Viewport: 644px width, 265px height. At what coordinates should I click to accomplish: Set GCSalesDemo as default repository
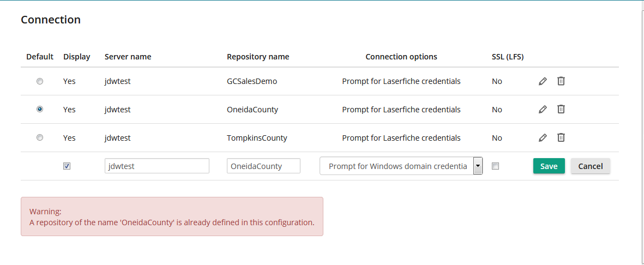point(40,81)
